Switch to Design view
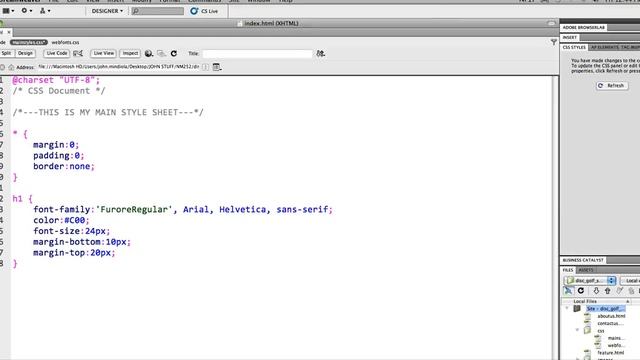The height and width of the screenshot is (360, 640). pyautogui.click(x=25, y=53)
